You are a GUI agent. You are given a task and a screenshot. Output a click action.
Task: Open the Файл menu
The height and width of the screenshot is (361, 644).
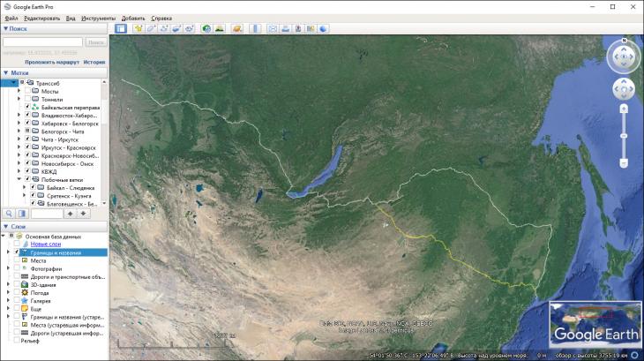pos(11,18)
